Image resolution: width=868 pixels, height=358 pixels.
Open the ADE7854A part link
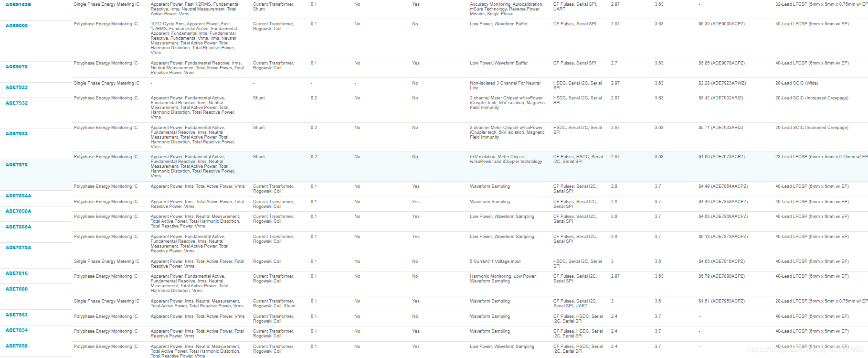tap(18, 196)
